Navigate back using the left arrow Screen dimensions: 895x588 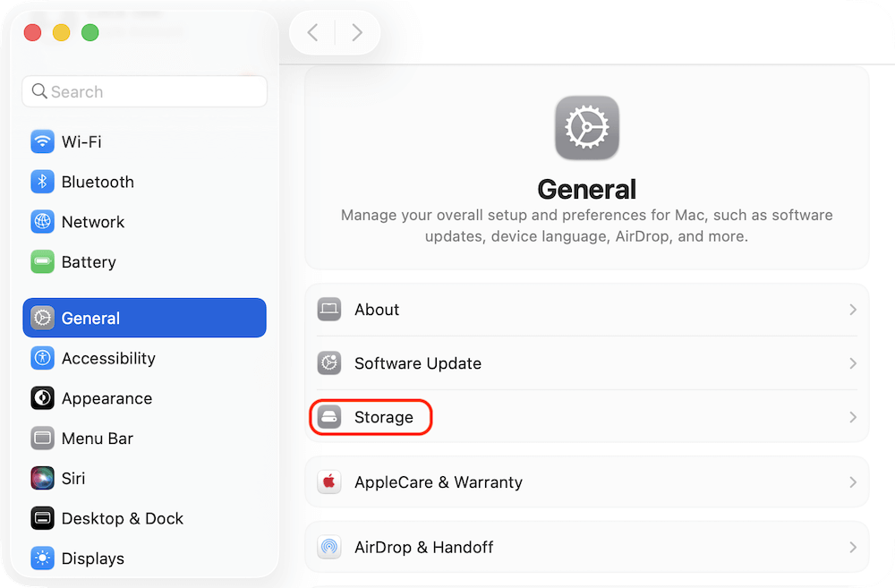pos(312,31)
